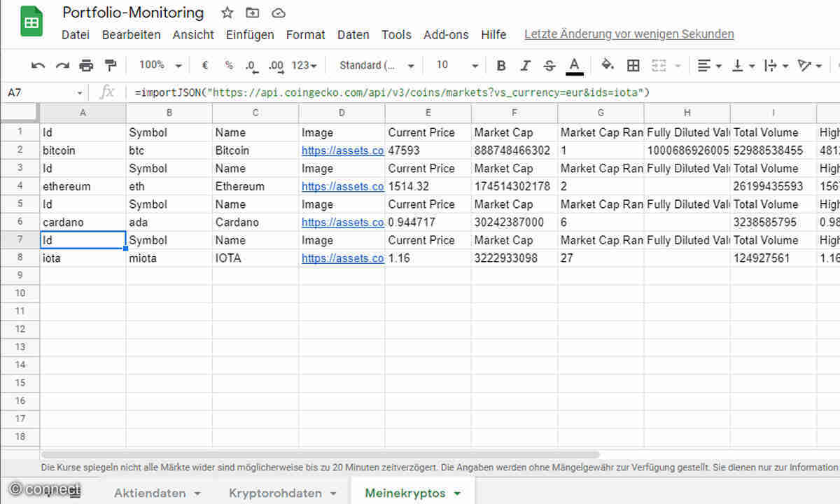This screenshot has height=504, width=840.
Task: Click the move to folder icon
Action: point(252,13)
